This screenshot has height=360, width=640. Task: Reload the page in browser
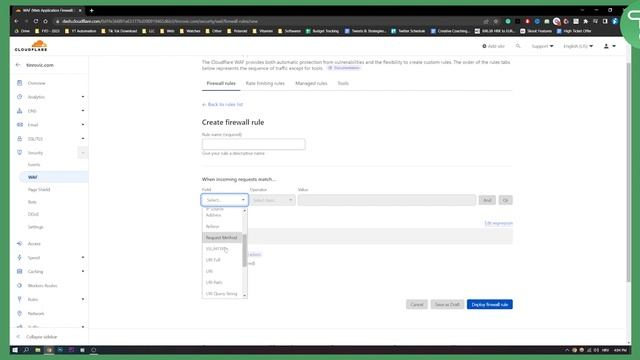coord(36,21)
